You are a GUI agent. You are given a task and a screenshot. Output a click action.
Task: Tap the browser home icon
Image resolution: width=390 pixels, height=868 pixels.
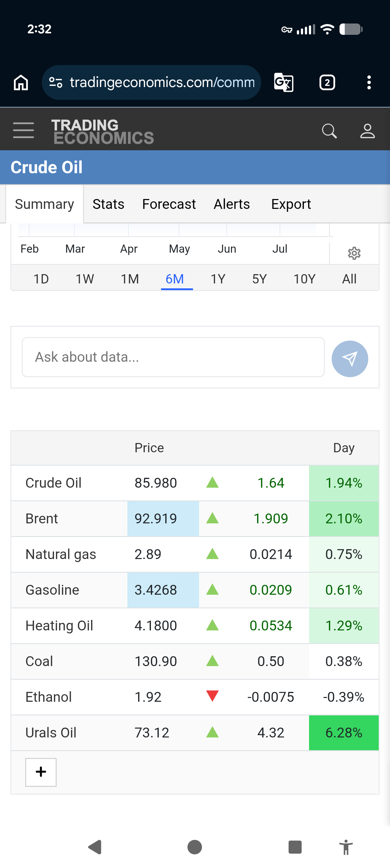(21, 83)
